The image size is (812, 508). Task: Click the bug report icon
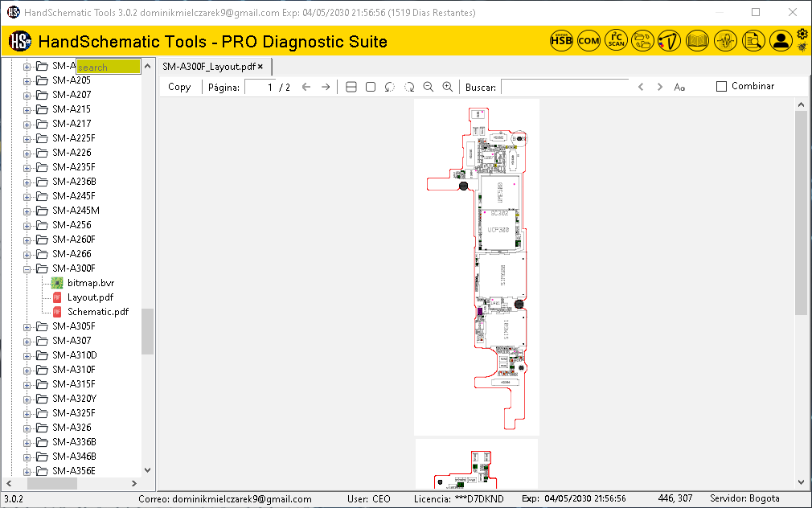click(x=802, y=47)
